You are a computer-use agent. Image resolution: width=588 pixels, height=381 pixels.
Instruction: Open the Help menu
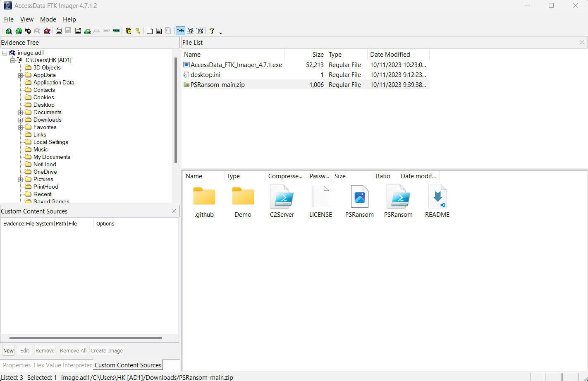[x=69, y=19]
